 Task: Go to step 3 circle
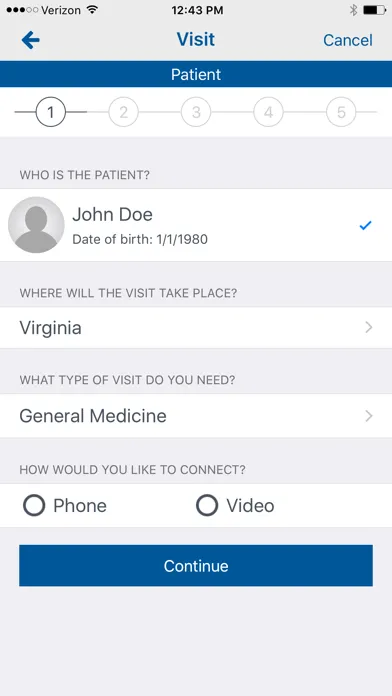pos(196,112)
